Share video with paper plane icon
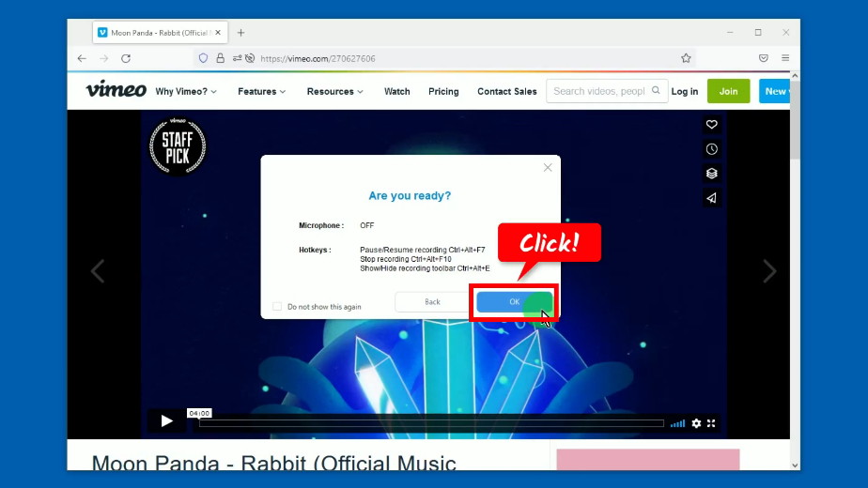Viewport: 868px width, 488px height. 712,197
